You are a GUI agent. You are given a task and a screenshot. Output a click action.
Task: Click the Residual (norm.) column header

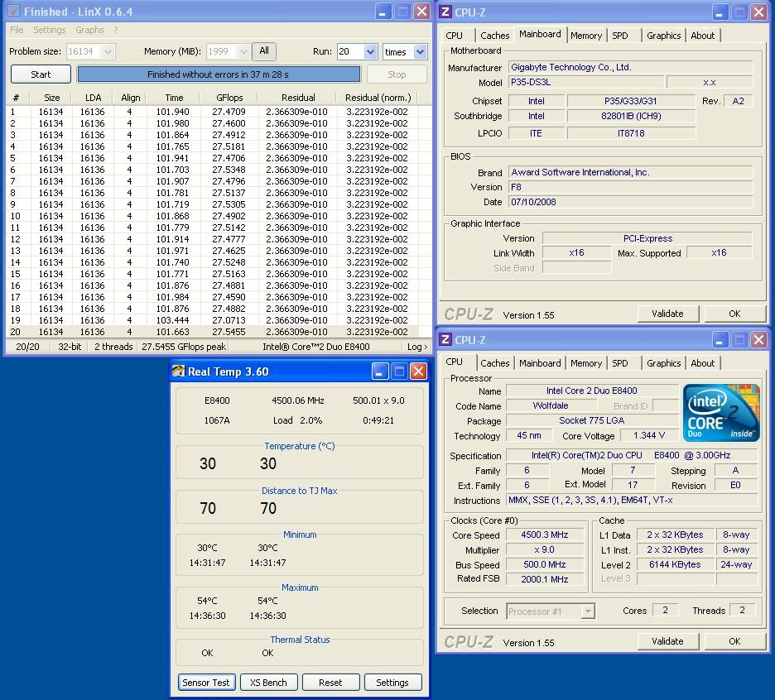tap(378, 98)
